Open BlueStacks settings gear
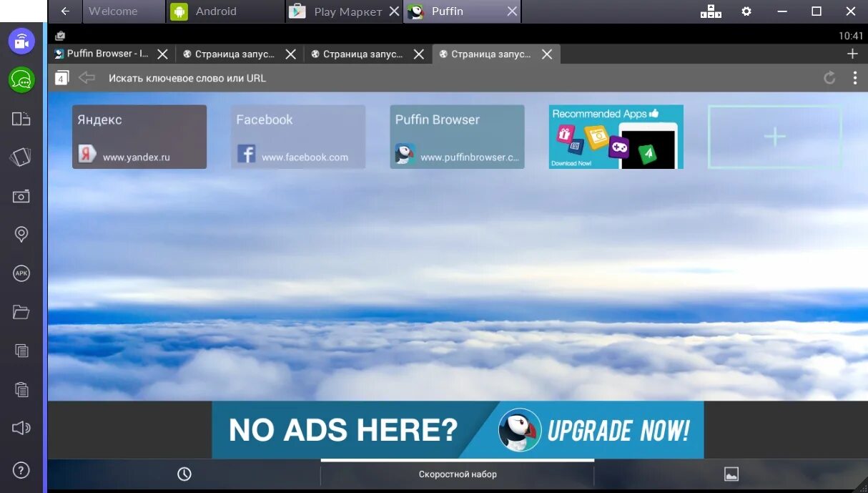The height and width of the screenshot is (493, 868). tap(746, 11)
